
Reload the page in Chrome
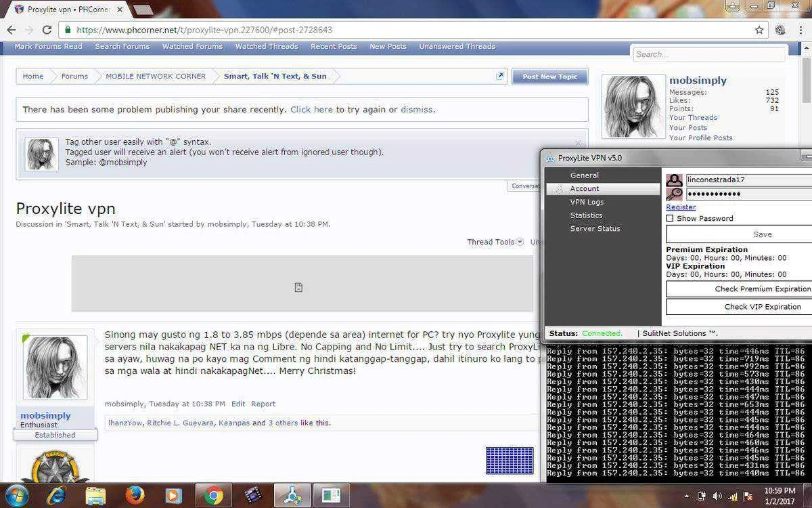point(47,30)
